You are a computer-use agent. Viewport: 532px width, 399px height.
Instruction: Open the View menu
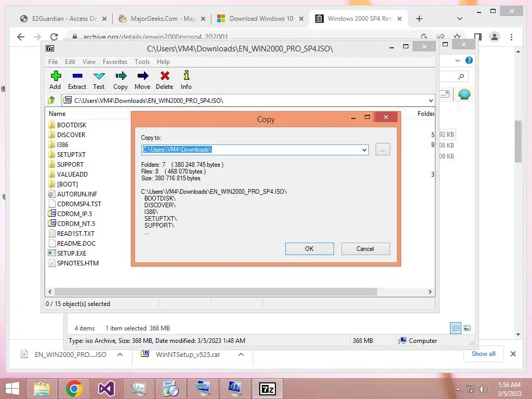point(89,62)
